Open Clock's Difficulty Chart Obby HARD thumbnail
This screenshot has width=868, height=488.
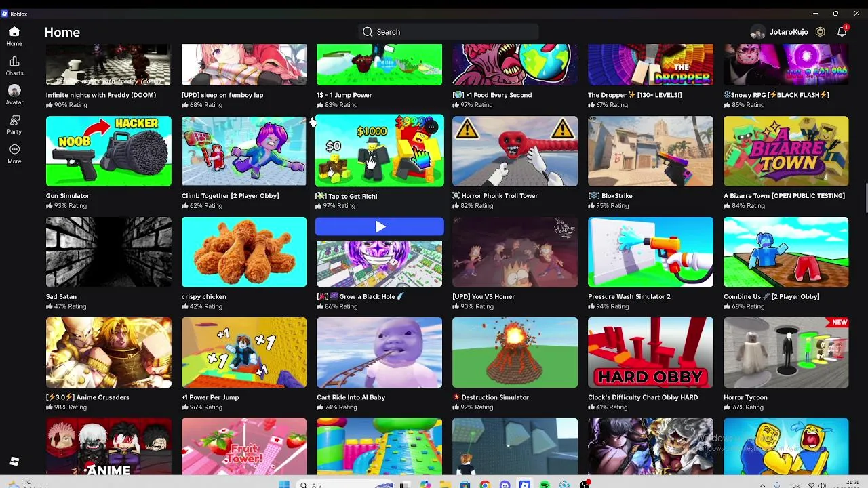tap(650, 352)
